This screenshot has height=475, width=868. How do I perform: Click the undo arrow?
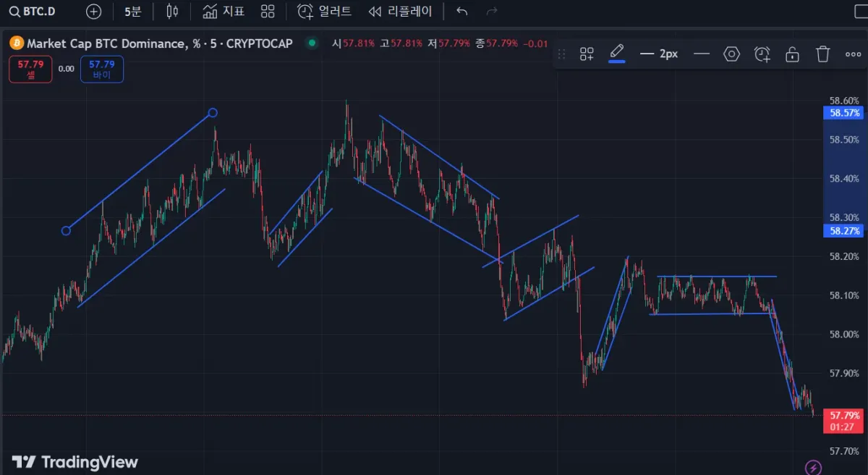[462, 12]
